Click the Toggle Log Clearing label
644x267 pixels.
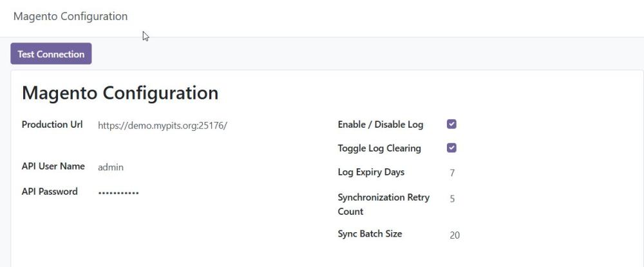click(x=379, y=148)
